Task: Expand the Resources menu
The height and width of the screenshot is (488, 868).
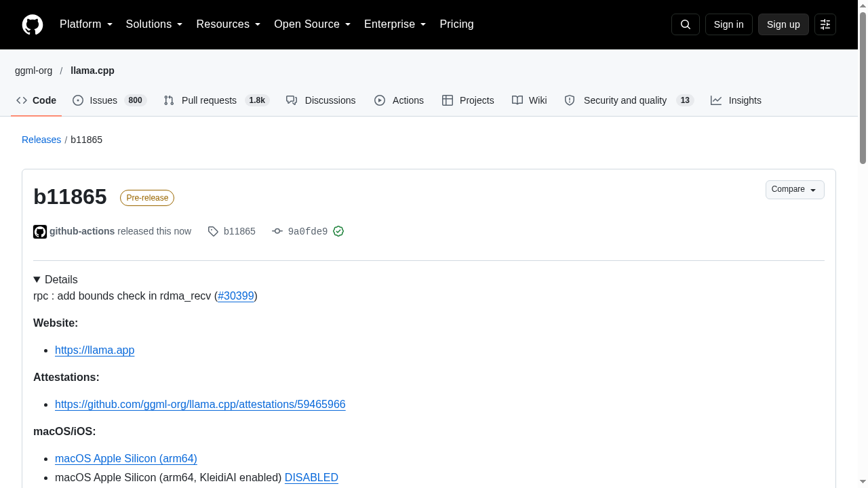Action: click(x=229, y=24)
